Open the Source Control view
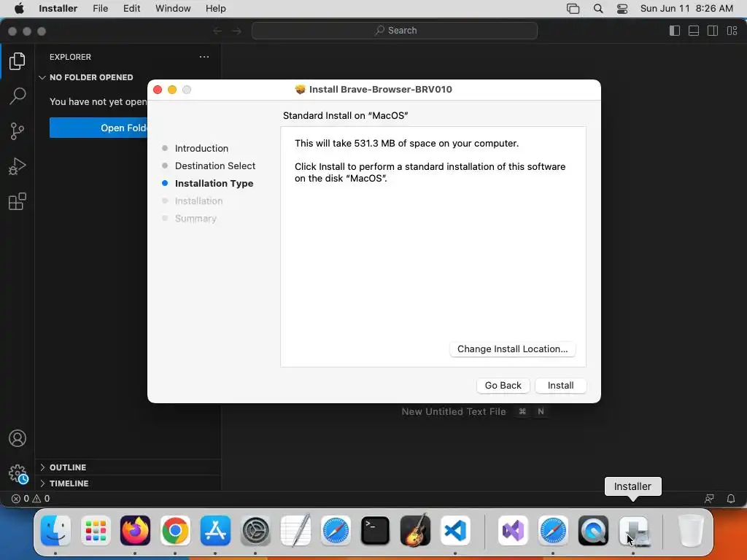 click(x=18, y=131)
